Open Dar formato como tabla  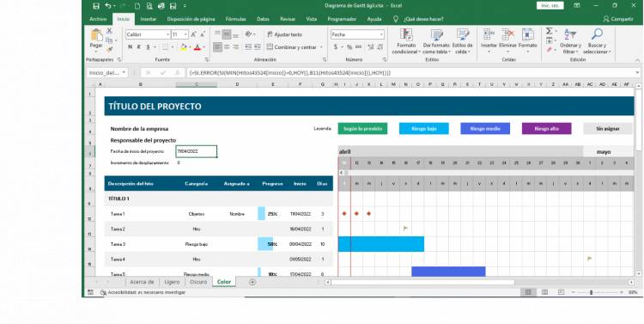point(436,41)
